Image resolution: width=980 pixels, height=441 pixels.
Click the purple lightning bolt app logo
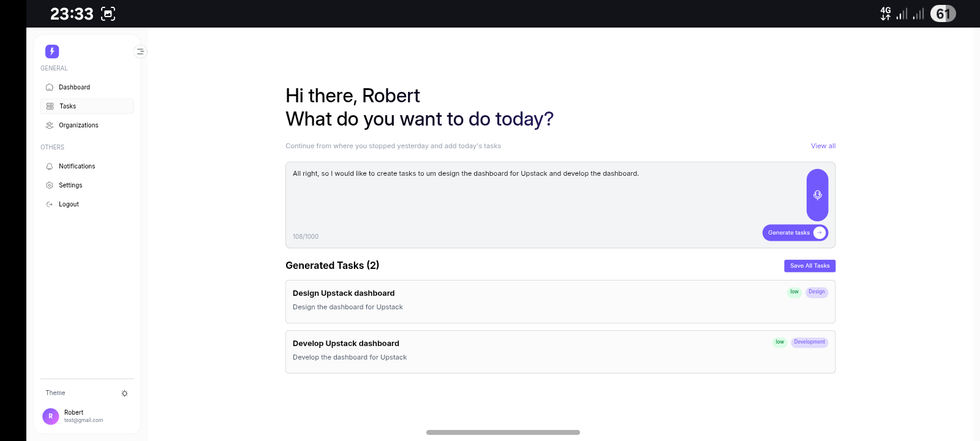click(52, 51)
